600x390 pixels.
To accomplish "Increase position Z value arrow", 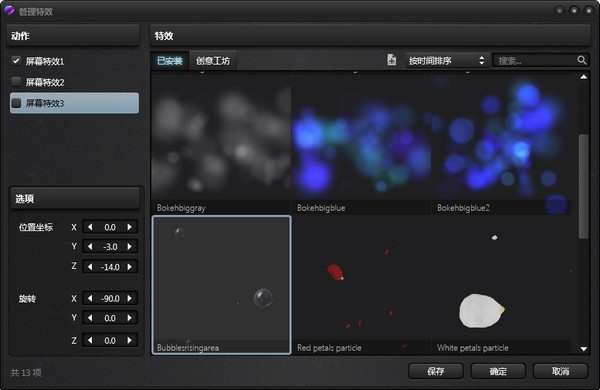I will pos(129,266).
